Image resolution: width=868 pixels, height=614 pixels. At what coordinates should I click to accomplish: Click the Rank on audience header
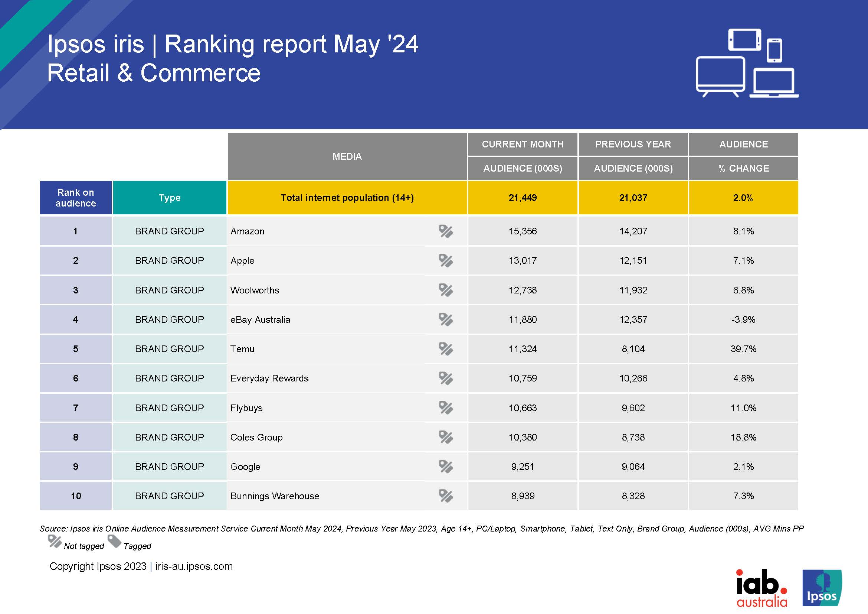tap(76, 198)
